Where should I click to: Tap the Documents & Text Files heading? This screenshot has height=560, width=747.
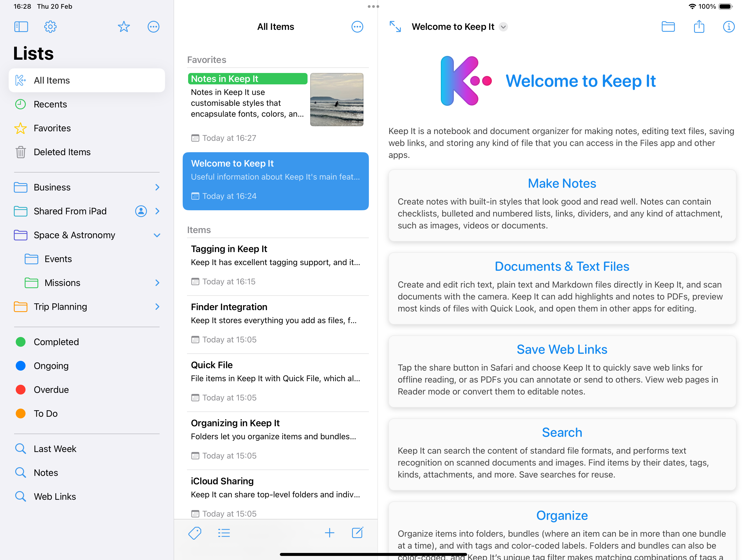coord(562,266)
